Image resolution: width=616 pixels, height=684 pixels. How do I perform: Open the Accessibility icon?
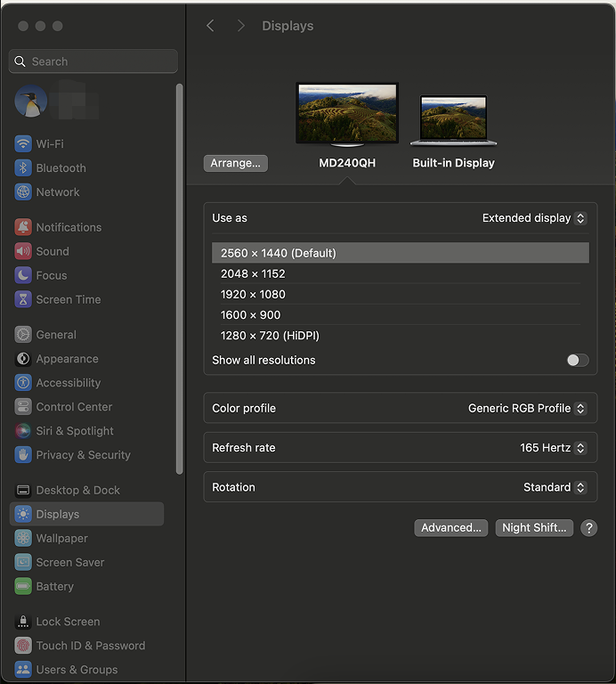click(x=23, y=383)
